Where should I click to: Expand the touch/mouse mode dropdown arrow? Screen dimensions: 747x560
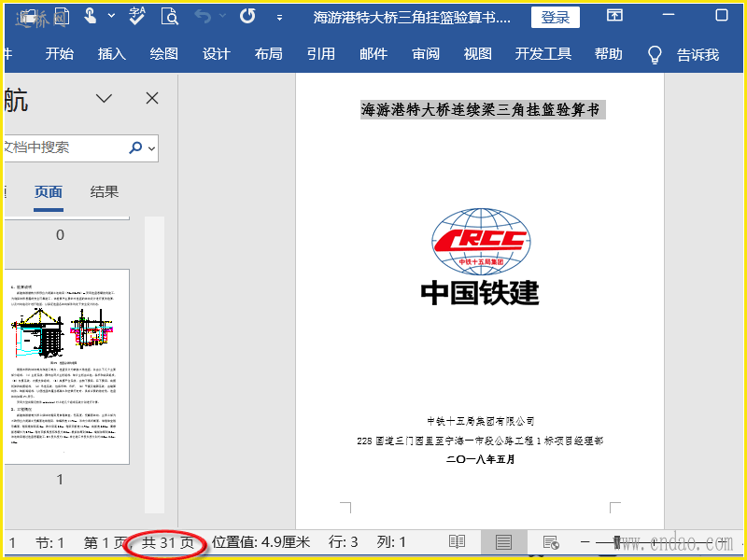tap(111, 16)
